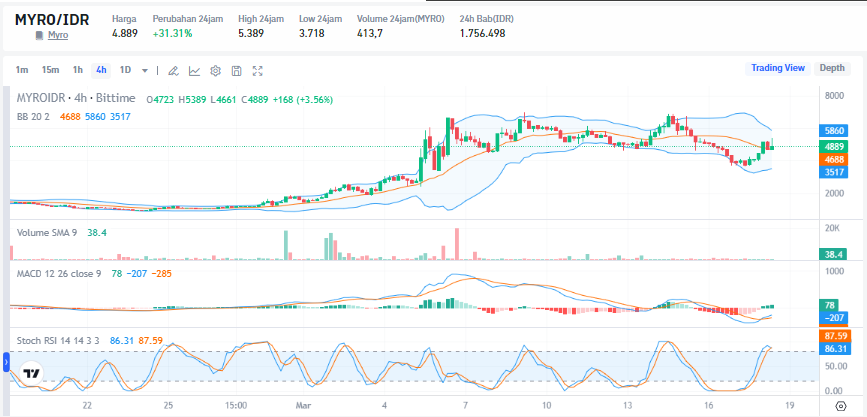The width and height of the screenshot is (867, 417).
Task: Click the +31.31% 24h change value
Action: 173,33
